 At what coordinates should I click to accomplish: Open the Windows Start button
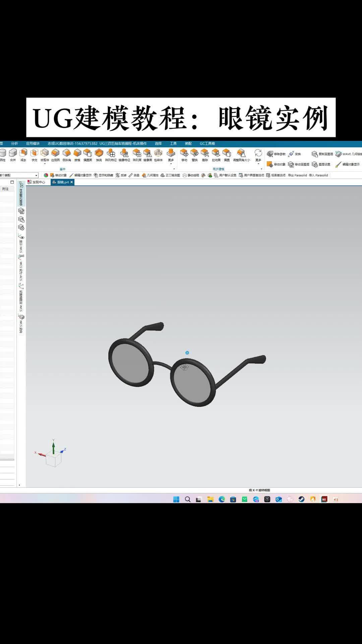176,499
